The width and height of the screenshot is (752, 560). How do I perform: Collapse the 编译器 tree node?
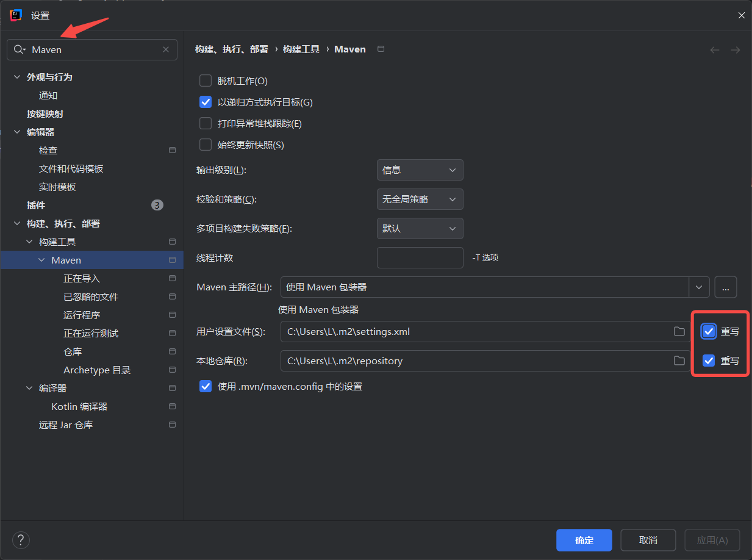[29, 389]
